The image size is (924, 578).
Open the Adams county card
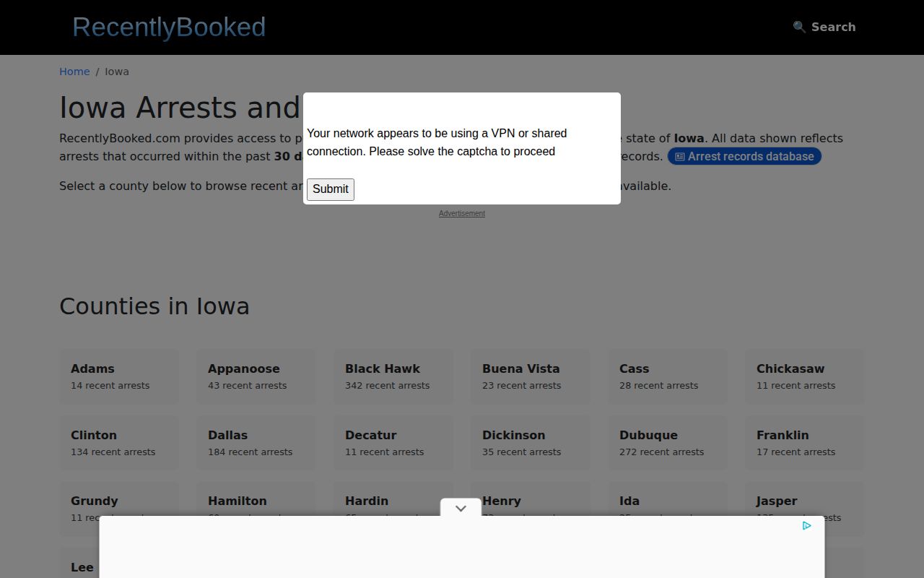point(119,376)
